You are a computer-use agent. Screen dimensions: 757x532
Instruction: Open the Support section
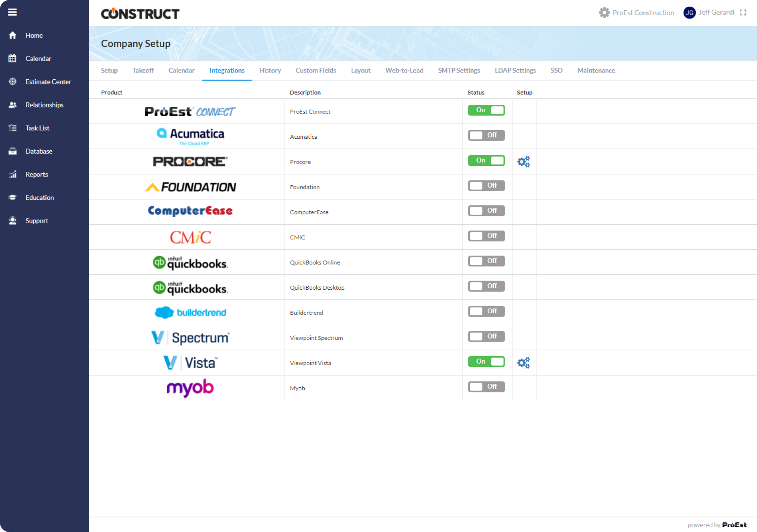[37, 220]
